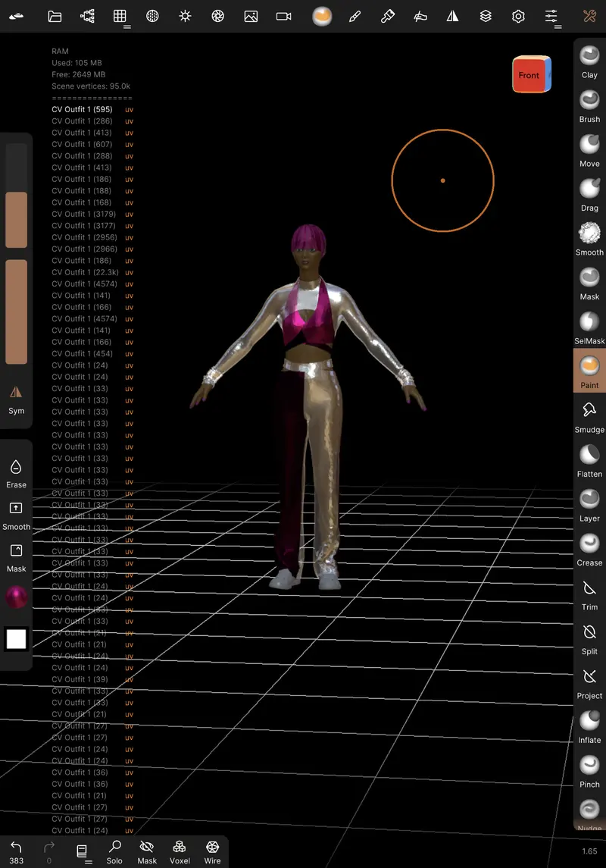Open the Files folder menu

pyautogui.click(x=55, y=16)
